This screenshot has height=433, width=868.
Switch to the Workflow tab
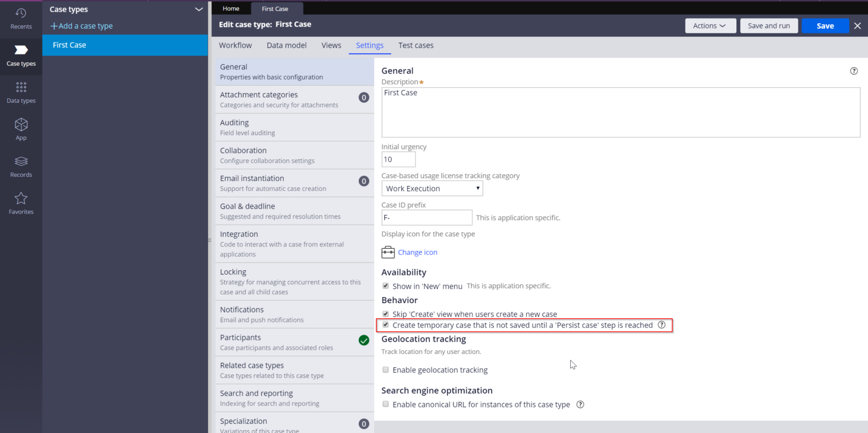click(235, 45)
